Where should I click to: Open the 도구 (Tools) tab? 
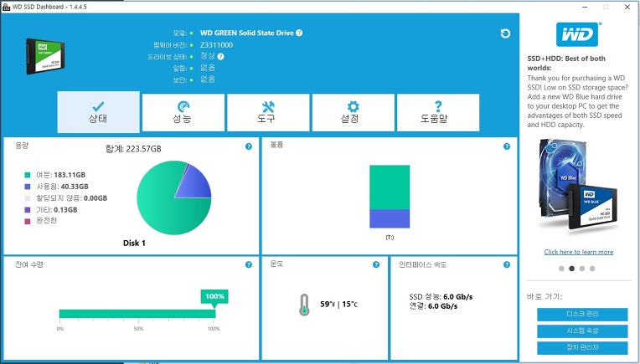tap(268, 112)
